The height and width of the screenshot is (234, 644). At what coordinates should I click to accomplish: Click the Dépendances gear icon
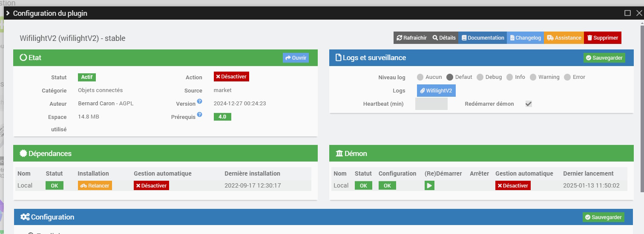coord(23,153)
